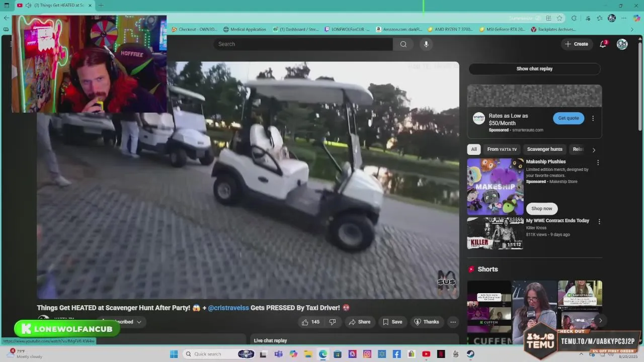Open Task View from taskbar
644x362 pixels.
tap(263, 354)
